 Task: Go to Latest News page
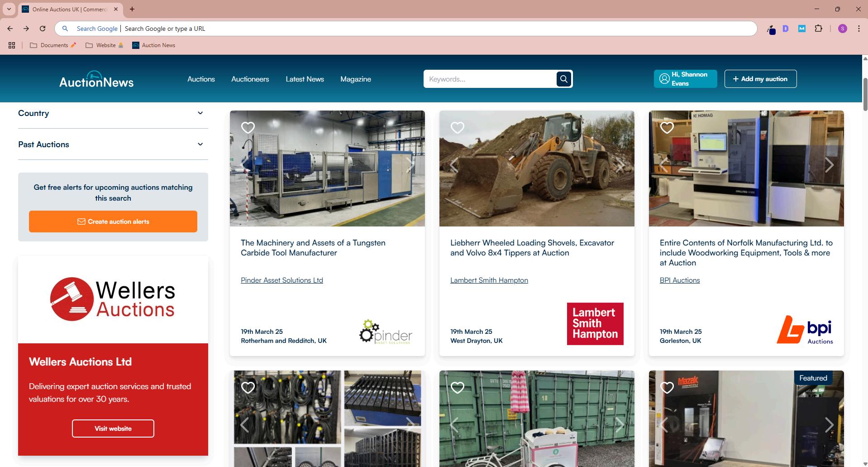pyautogui.click(x=305, y=79)
